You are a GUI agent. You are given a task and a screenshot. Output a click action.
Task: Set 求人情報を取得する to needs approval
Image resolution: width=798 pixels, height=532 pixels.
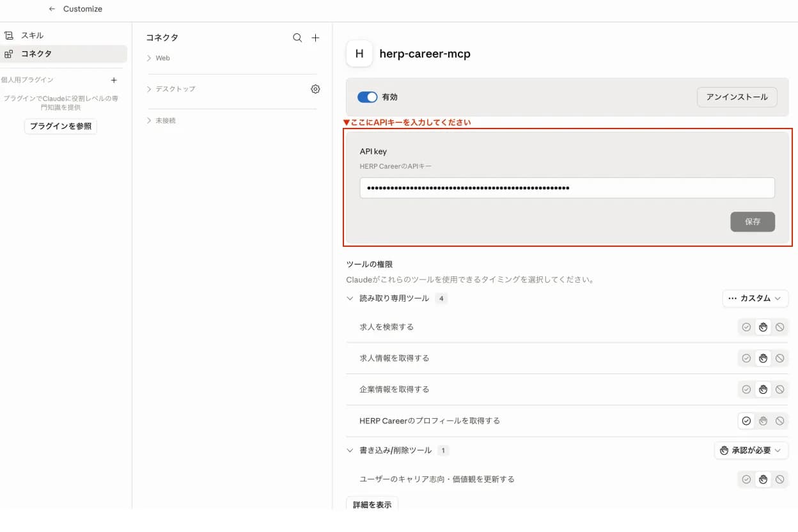[x=763, y=358]
